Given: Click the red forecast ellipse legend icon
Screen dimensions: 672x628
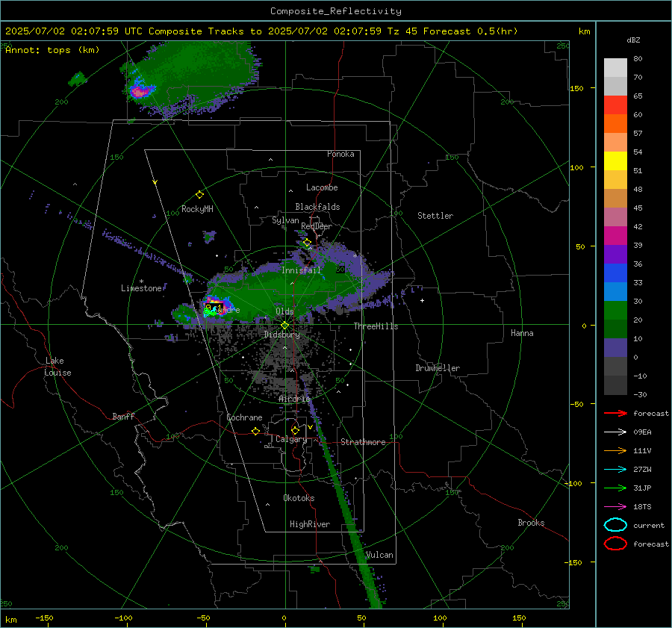Looking at the screenshot, I should pos(615,544).
